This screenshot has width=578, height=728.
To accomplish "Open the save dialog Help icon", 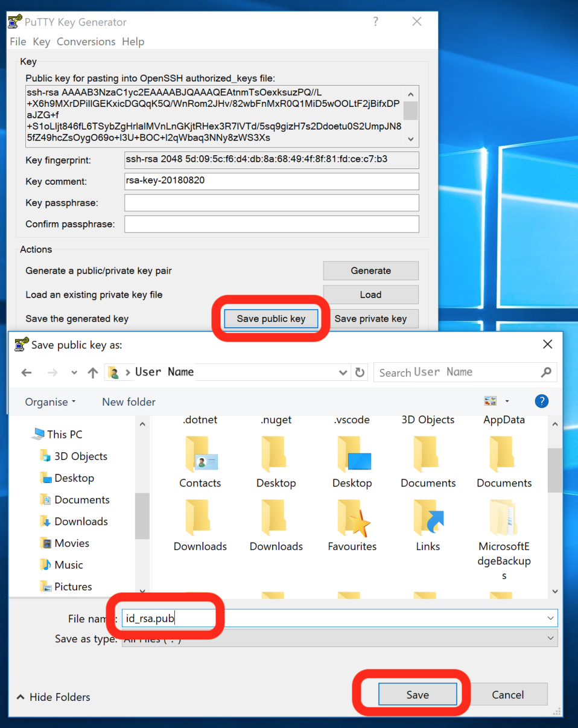I will pos(541,401).
